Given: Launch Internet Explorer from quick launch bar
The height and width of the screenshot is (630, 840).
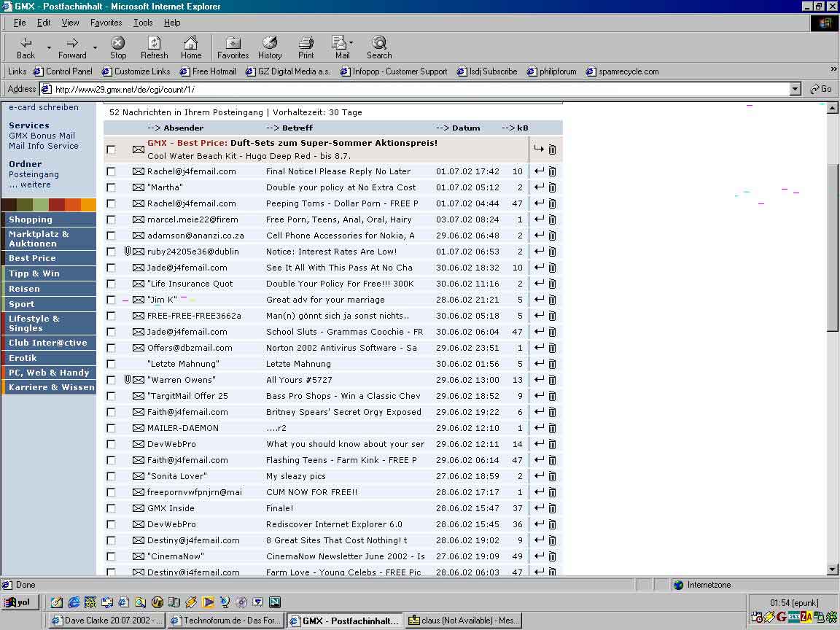Looking at the screenshot, I should pyautogui.click(x=74, y=602).
